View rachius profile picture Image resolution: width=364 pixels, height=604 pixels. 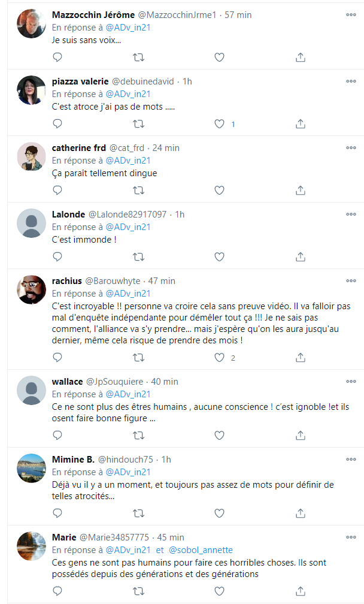point(31,291)
